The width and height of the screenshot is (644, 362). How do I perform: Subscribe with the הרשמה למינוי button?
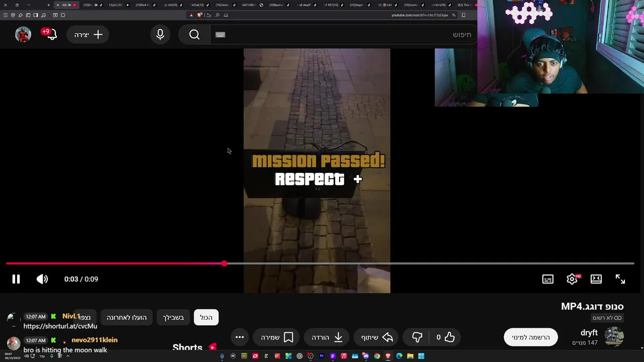(531, 337)
